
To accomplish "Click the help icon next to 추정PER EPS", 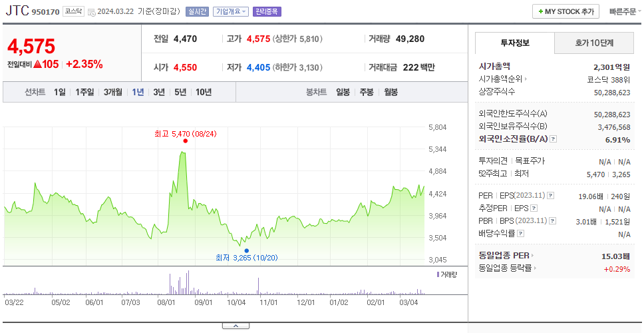I will [x=534, y=208].
